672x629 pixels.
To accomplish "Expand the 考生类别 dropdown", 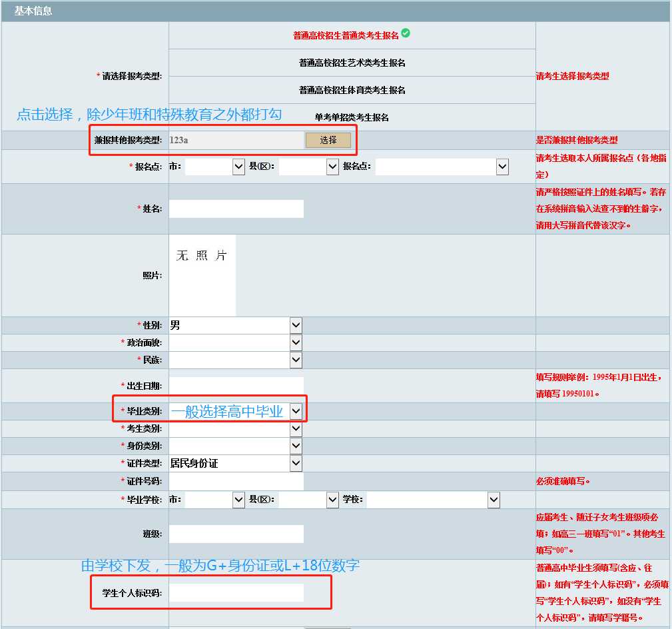I will pyautogui.click(x=296, y=428).
